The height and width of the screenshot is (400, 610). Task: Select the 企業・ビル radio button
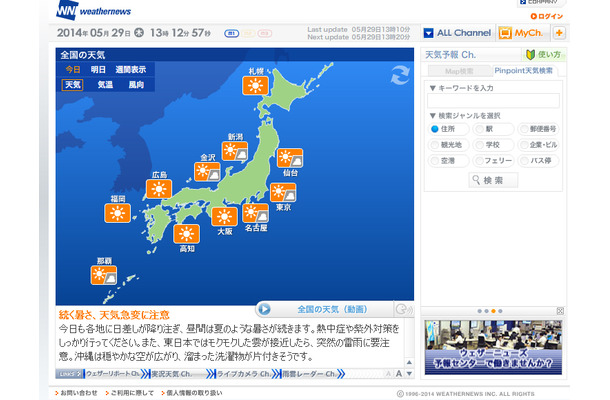tap(524, 145)
